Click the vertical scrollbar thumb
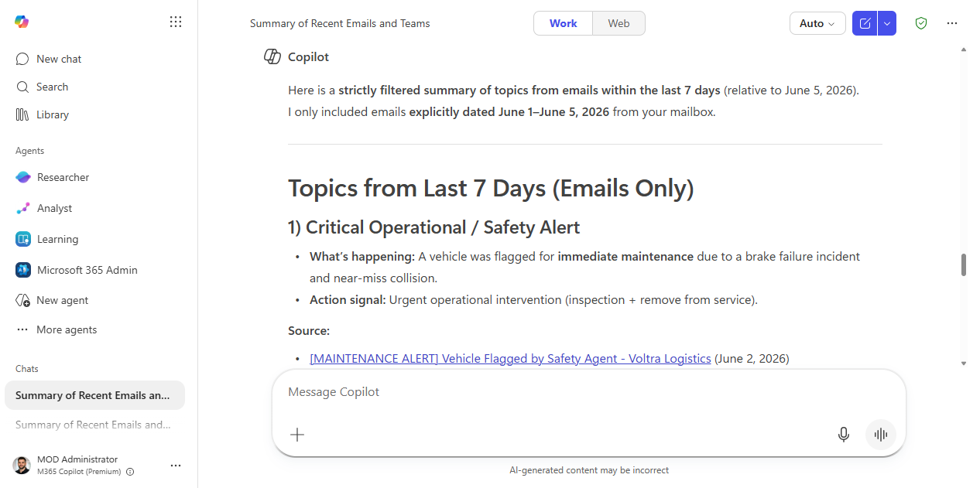 (x=964, y=264)
